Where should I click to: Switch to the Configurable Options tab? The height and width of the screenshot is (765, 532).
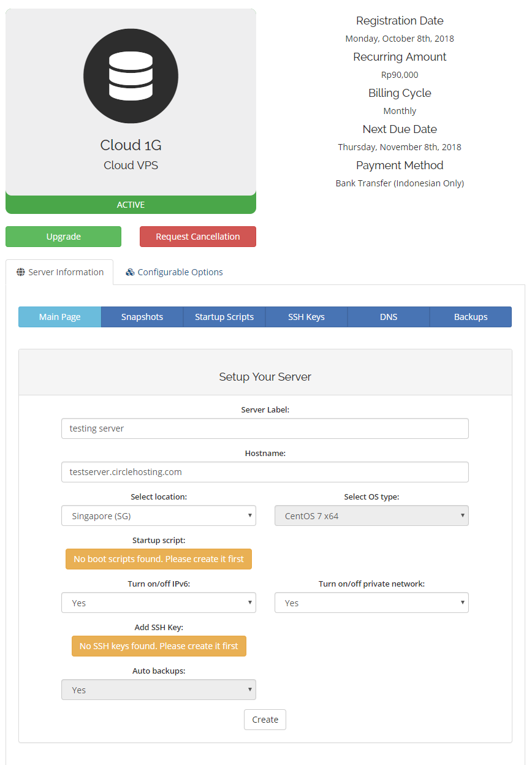tap(174, 272)
